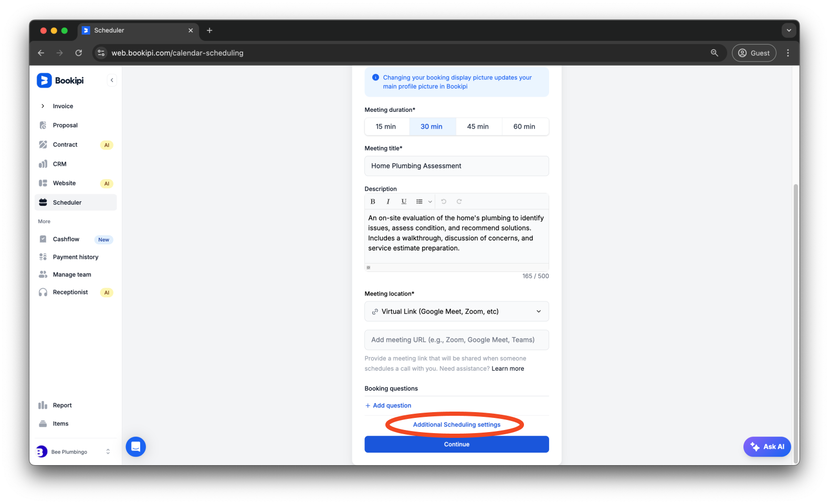This screenshot has width=829, height=504.
Task: Toggle underline formatting in description
Action: [x=404, y=202]
